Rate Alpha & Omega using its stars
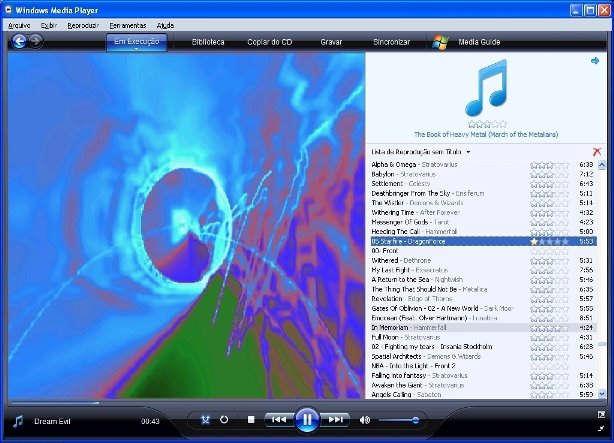The image size is (614, 443). pos(549,165)
